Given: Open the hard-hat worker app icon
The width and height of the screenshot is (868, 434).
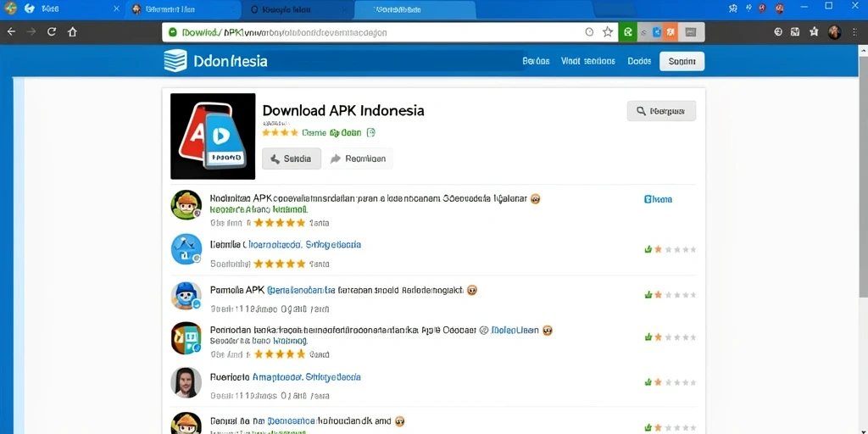Looking at the screenshot, I should pyautogui.click(x=186, y=205).
